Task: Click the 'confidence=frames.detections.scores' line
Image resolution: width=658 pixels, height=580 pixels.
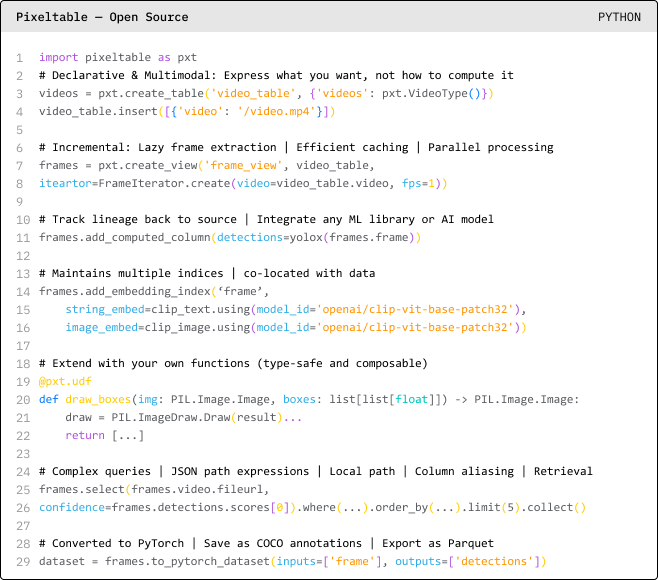Action: (x=312, y=508)
